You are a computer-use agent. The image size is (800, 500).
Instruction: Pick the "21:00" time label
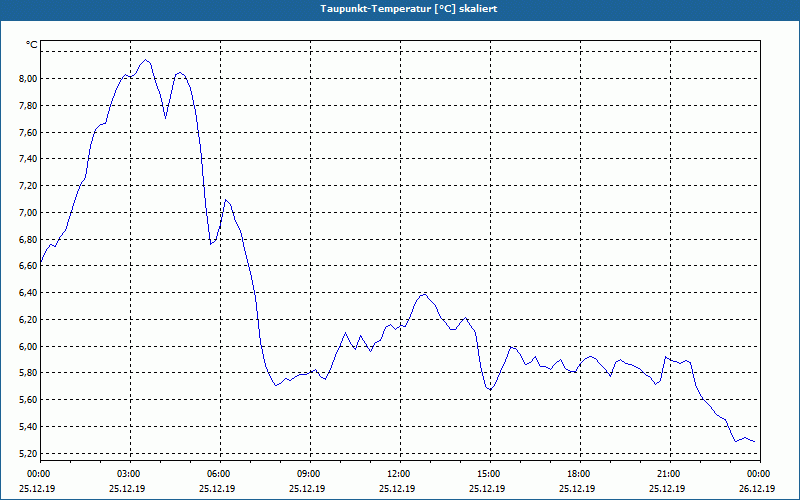pyautogui.click(x=668, y=474)
